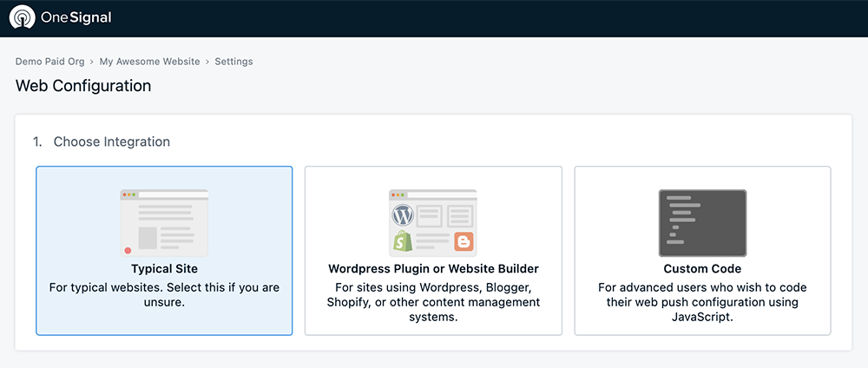Open the Demo Paid Org breadcrumb
This screenshot has width=868, height=368.
49,62
